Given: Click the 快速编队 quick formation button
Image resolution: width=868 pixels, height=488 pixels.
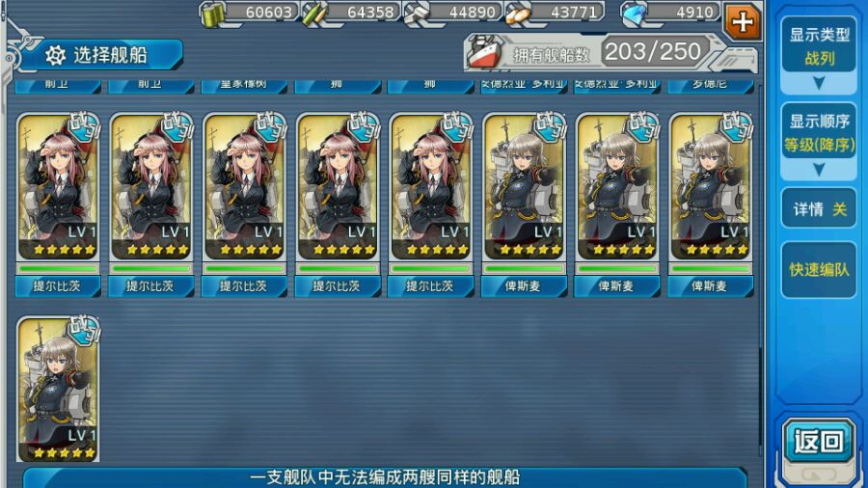Looking at the screenshot, I should click(819, 269).
